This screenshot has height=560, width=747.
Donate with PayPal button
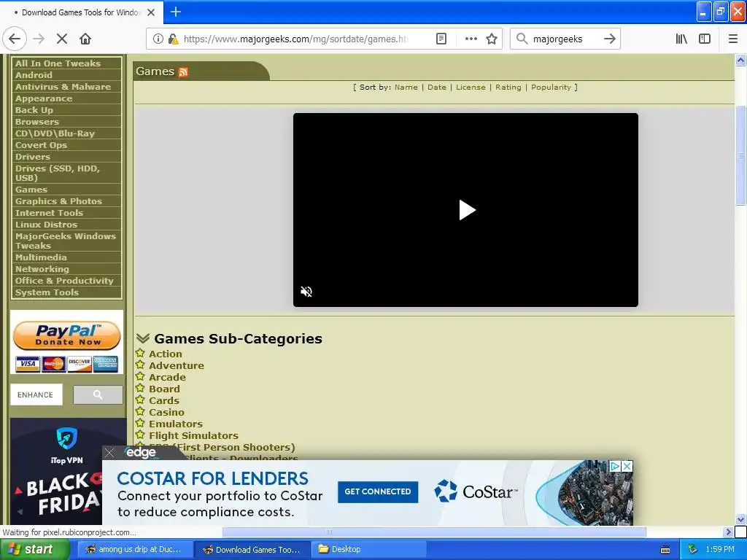point(66,335)
